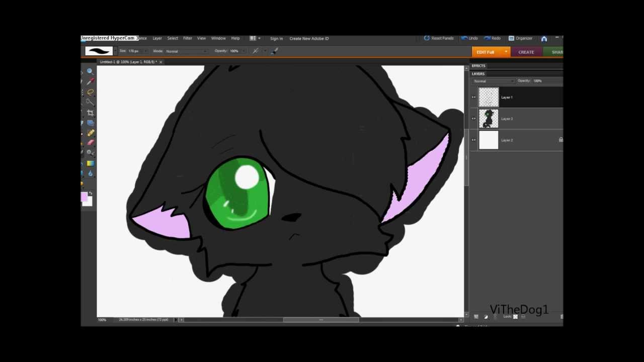Click the white background color swatch
Viewport: 644px width, 362px height.
click(89, 202)
